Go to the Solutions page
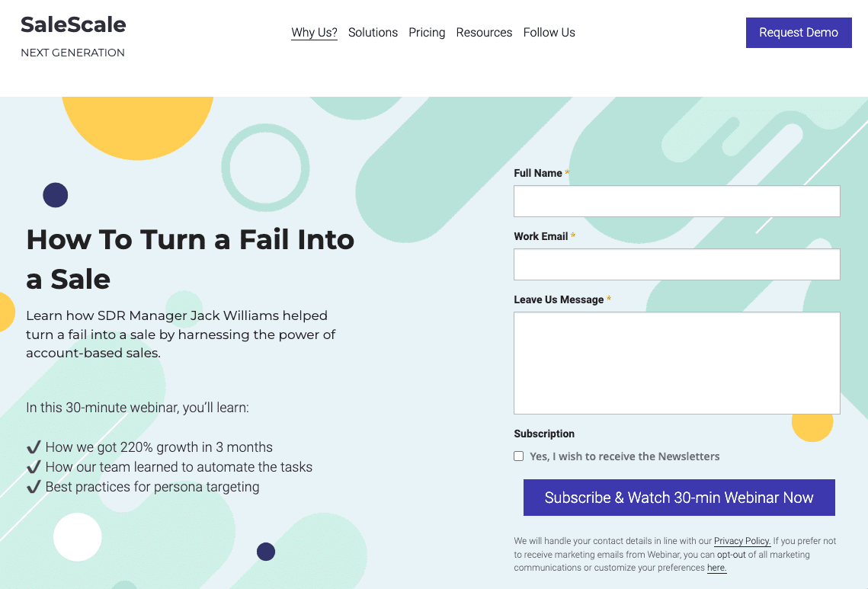Screen dimensions: 868x589 pyautogui.click(x=373, y=33)
